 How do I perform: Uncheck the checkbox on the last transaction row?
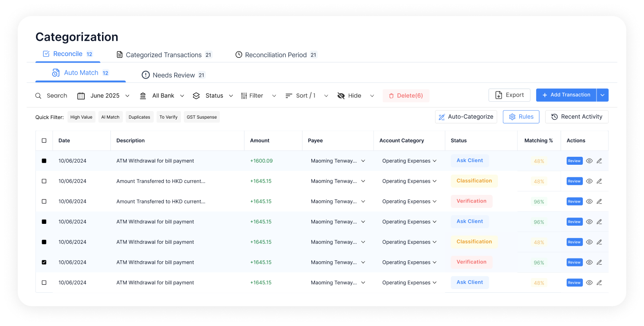coord(44,282)
